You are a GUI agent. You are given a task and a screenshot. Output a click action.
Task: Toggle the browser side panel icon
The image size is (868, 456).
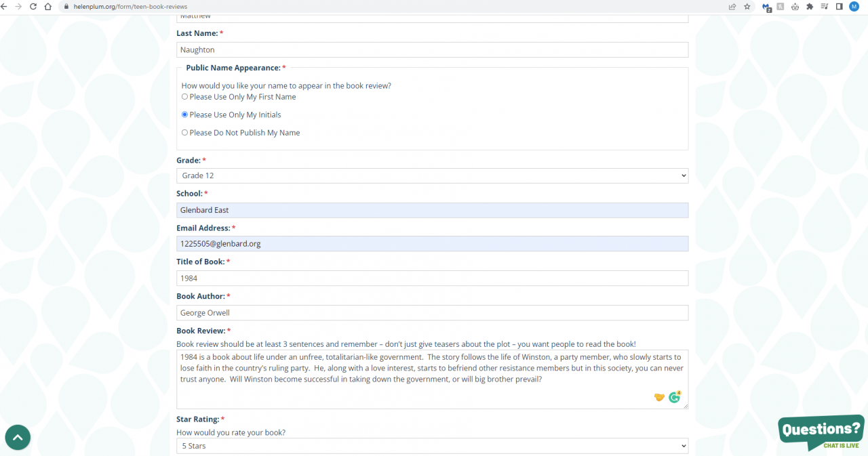[839, 6]
